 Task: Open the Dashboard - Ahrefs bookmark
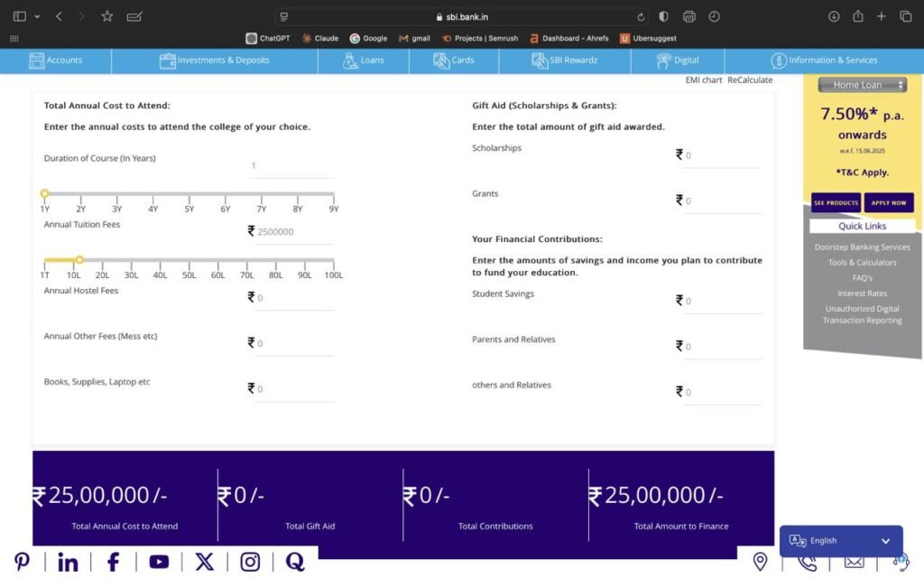(x=568, y=38)
